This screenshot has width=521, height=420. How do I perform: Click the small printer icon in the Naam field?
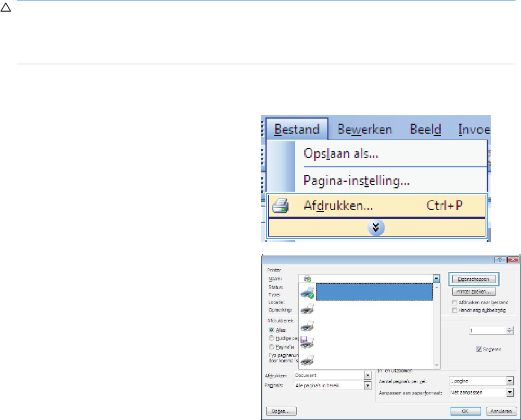(308, 279)
